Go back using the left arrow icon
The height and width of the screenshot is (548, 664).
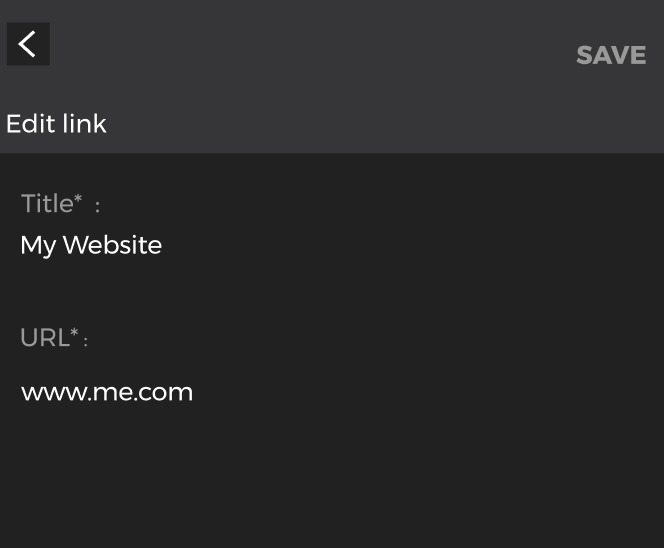28,44
